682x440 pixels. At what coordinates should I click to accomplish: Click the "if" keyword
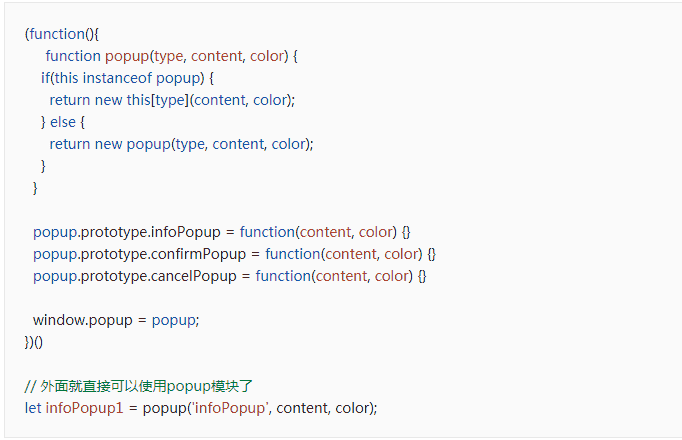click(x=46, y=77)
